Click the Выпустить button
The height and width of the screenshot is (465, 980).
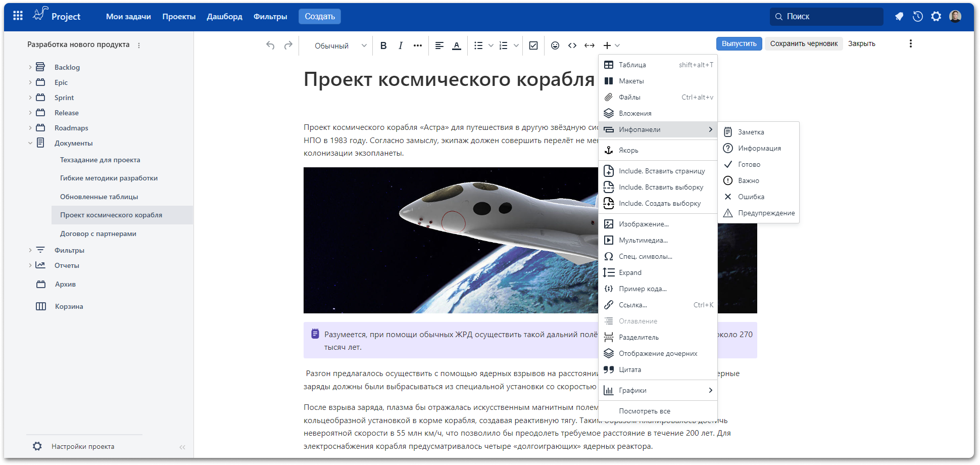pyautogui.click(x=739, y=43)
